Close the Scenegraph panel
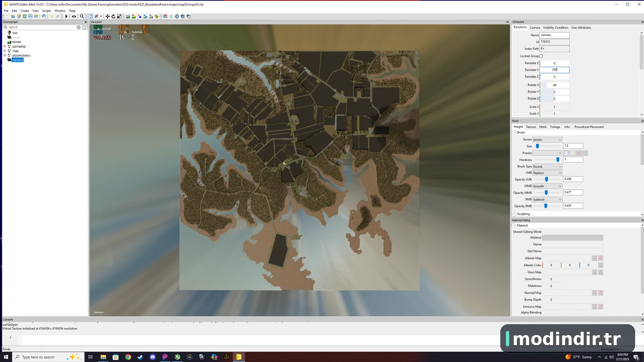This screenshot has width=644, height=362. pyautogui.click(x=86, y=22)
